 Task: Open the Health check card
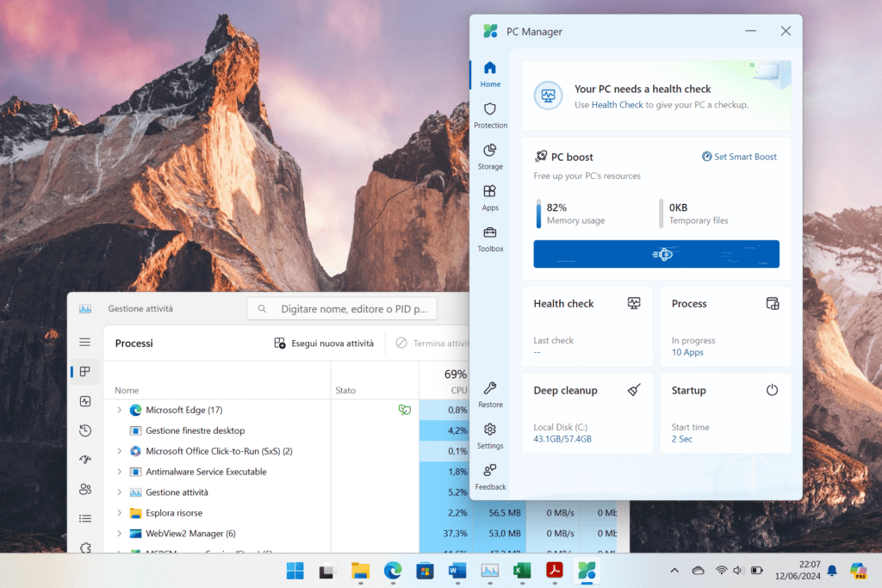[587, 326]
